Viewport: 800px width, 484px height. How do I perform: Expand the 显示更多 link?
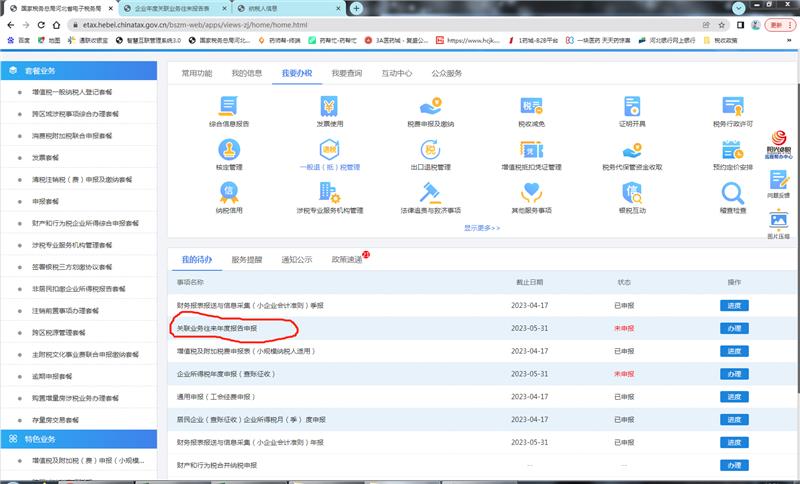coord(481,228)
